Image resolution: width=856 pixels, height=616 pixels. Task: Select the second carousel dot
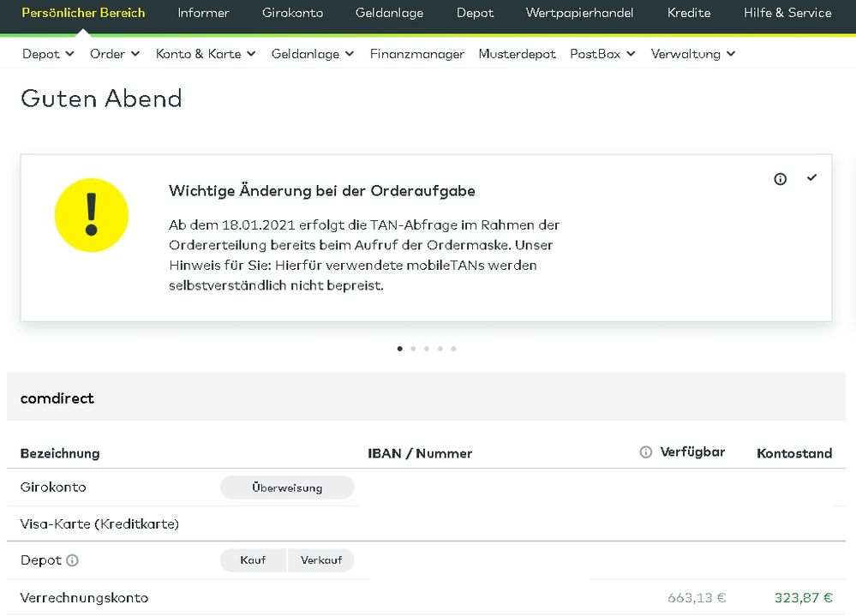(413, 349)
